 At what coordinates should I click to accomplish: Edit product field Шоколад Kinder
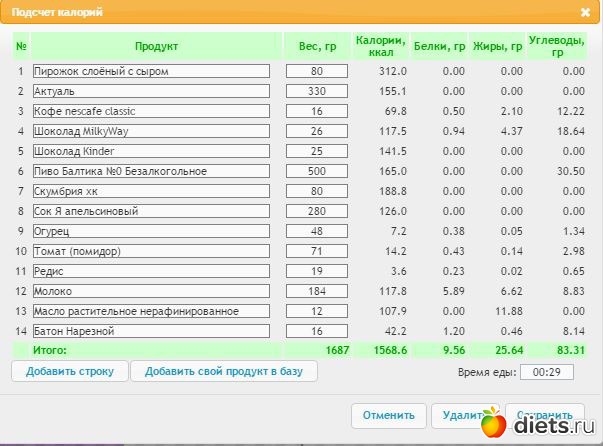tap(151, 151)
